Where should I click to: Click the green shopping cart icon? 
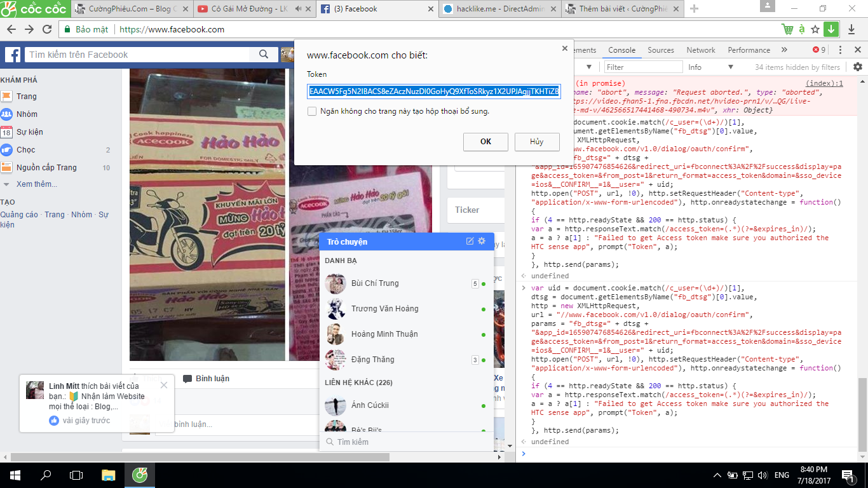click(x=788, y=29)
